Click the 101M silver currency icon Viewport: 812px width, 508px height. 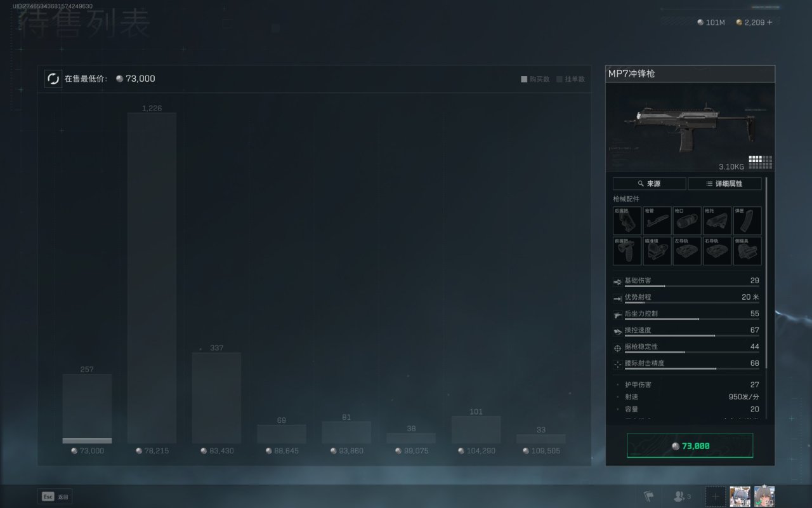(x=700, y=22)
